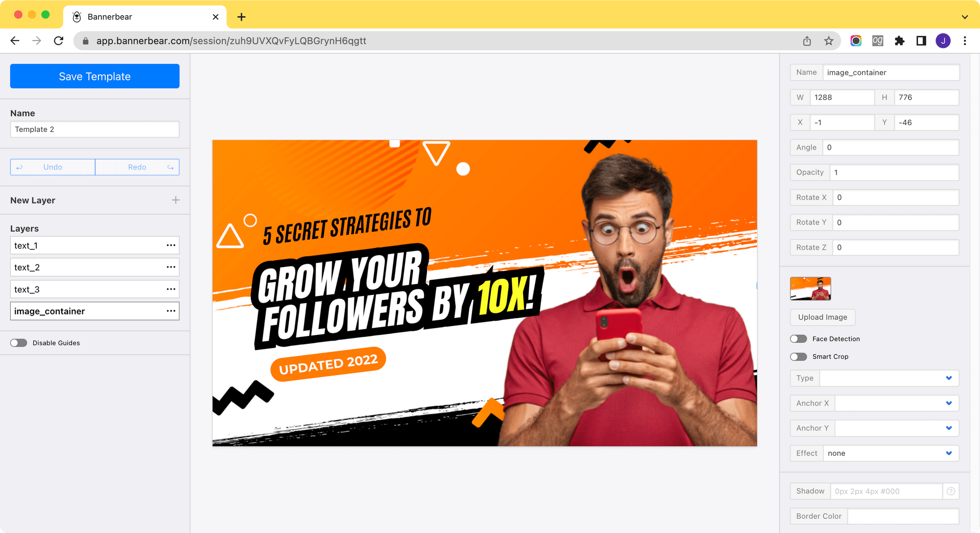Toggle Face Detection switch
This screenshot has width=980, height=533.
click(x=798, y=339)
